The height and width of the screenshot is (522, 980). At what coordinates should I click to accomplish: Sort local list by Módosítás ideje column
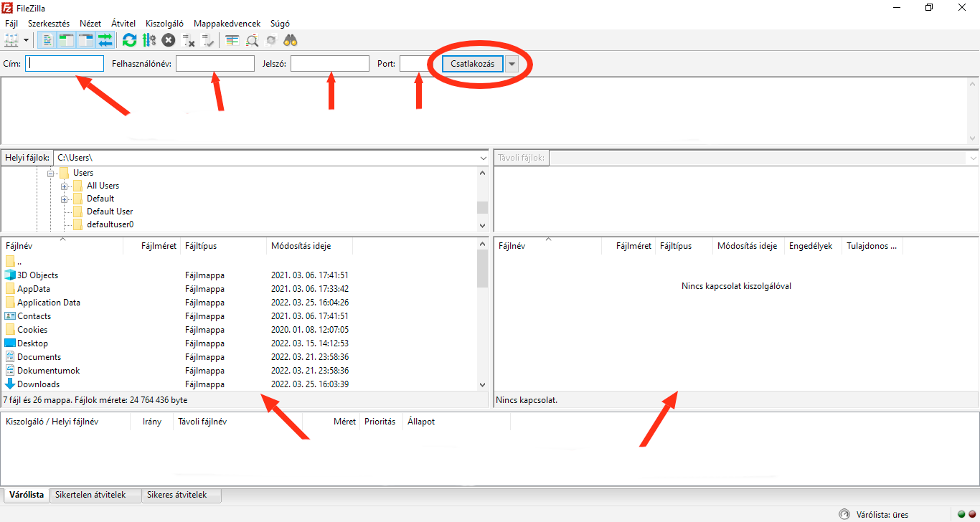coord(309,246)
